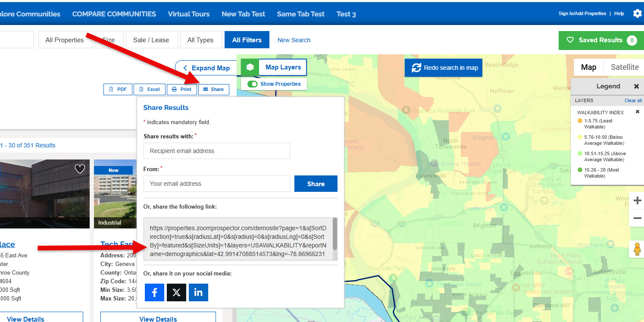The height and width of the screenshot is (322, 644).
Task: Open settings with the gear icon
Action: (x=638, y=13)
